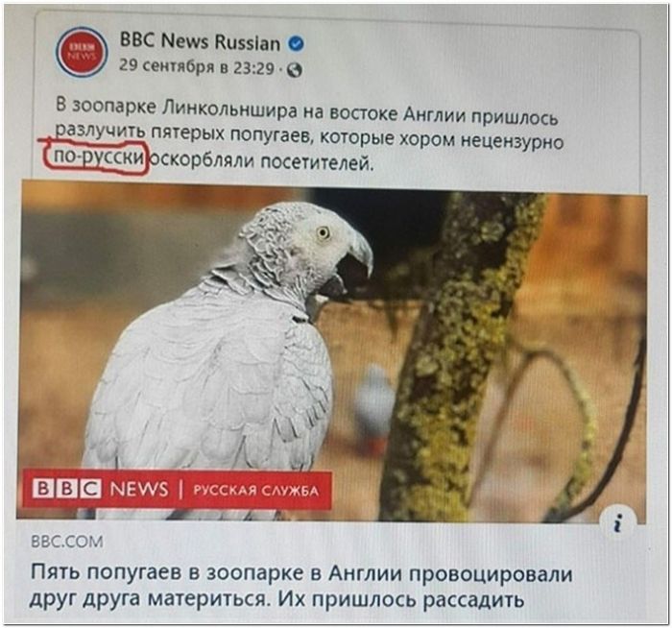Screen dimensions: 672x628
Task: Click the parrot's yellow eye in photo
Action: 323,233
